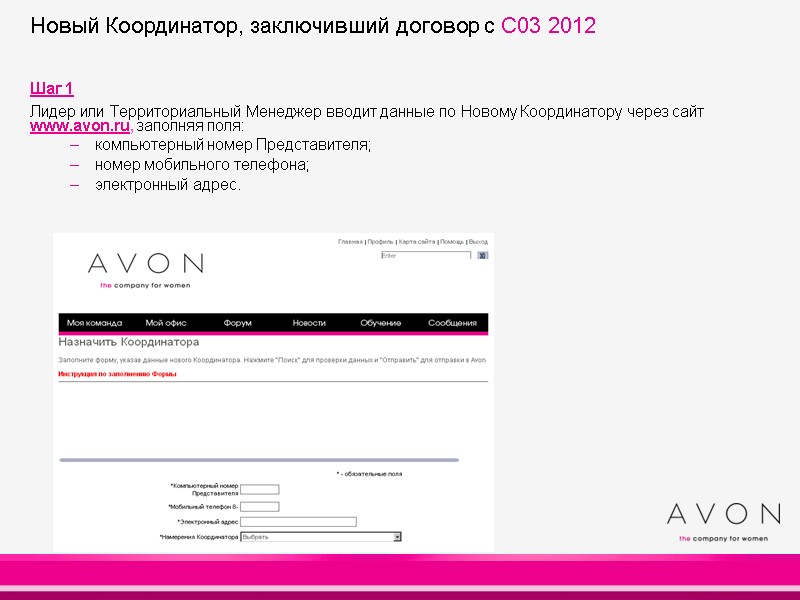Image resolution: width=800 pixels, height=600 pixels.
Task: Focus the Enter search field
Action: click(x=426, y=255)
